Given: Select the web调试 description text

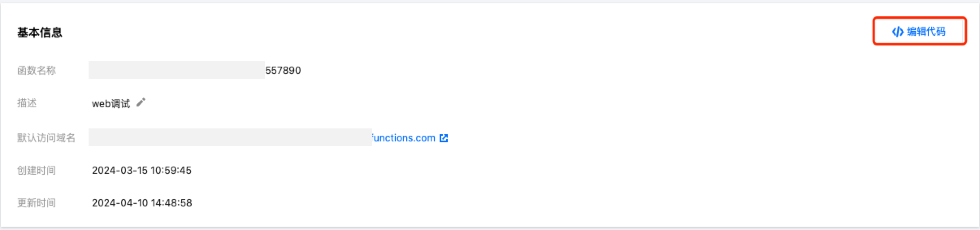Looking at the screenshot, I should tap(111, 104).
